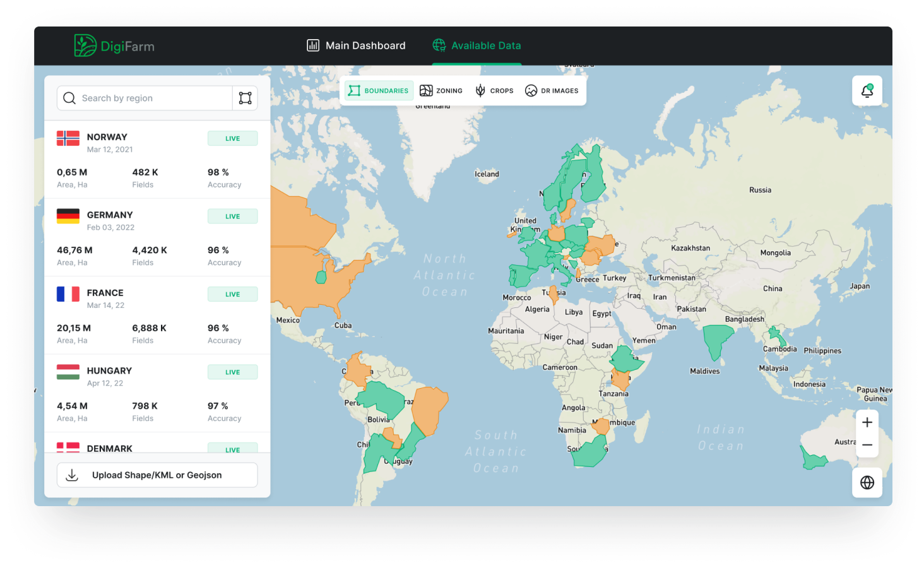The width and height of the screenshot is (924, 568).
Task: Click the DigiFarm logo
Action: pyautogui.click(x=114, y=45)
